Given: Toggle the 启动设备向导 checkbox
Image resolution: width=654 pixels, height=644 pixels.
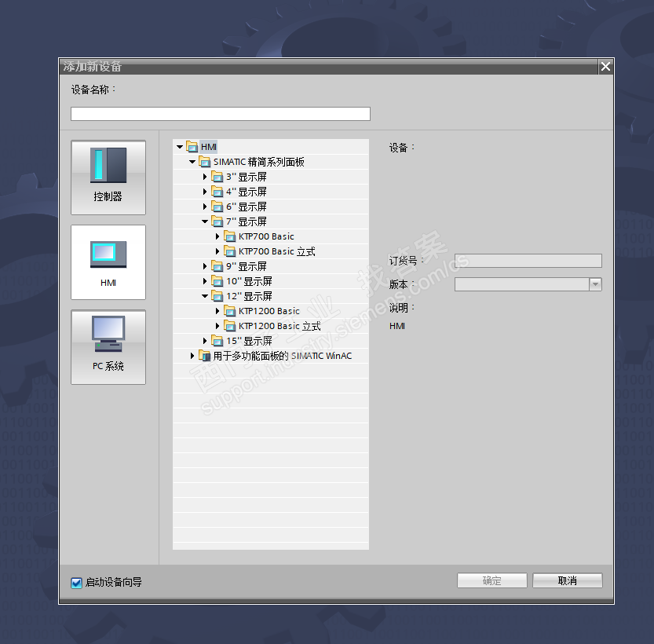Looking at the screenshot, I should pos(76,583).
